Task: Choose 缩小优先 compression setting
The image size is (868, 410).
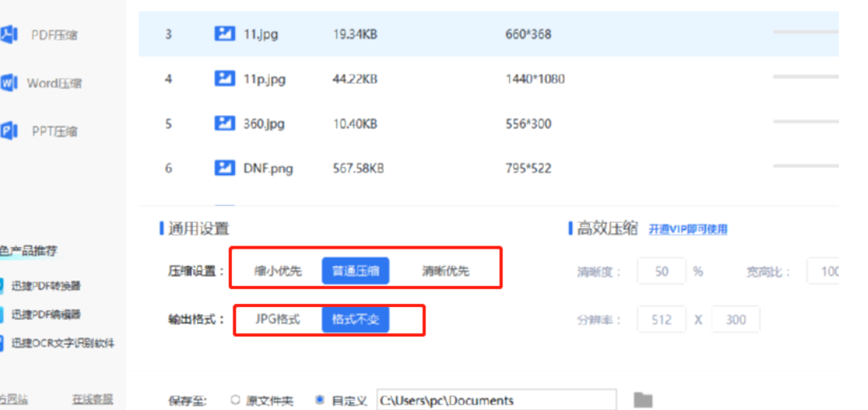Action: pos(278,271)
